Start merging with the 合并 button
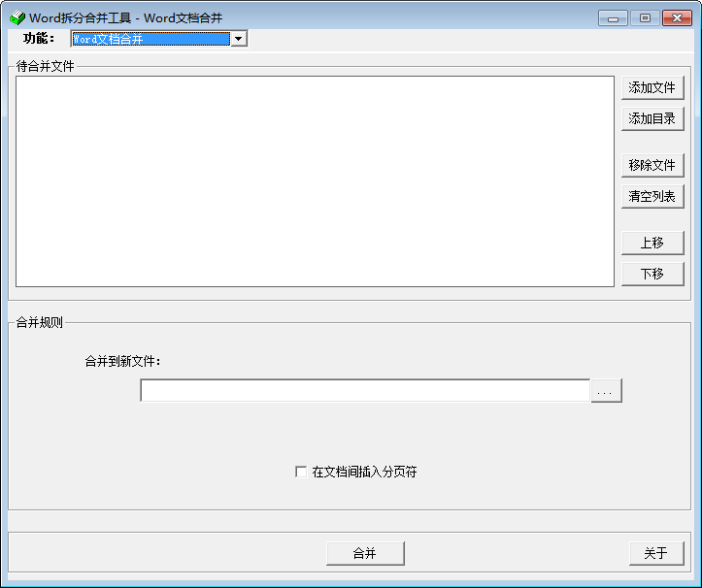The height and width of the screenshot is (588, 702). [x=365, y=553]
